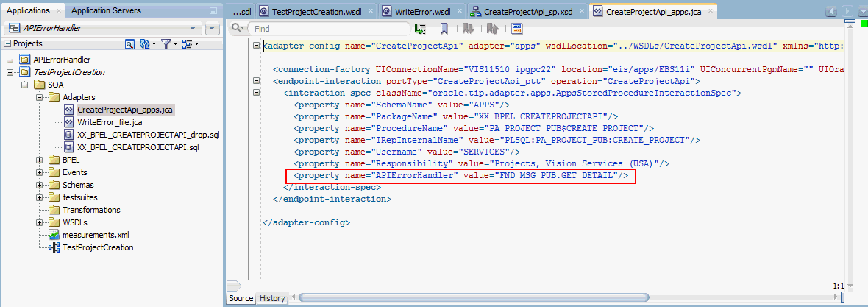868x307 pixels.
Task: Click the next bookmark down-arrow icon
Action: 469,28
